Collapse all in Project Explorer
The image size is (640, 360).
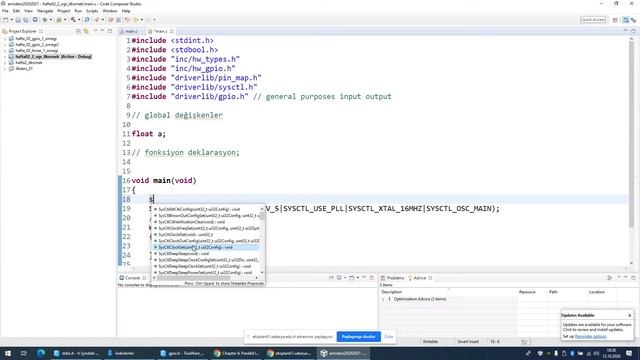coord(78,31)
